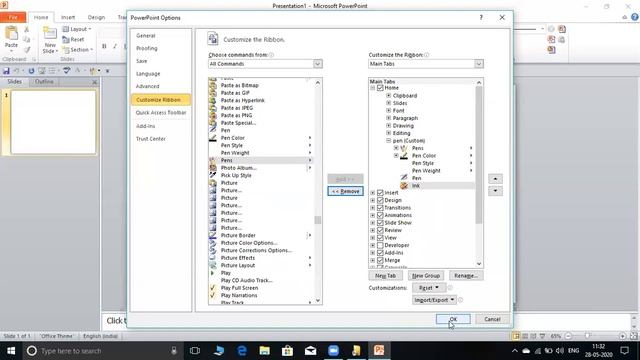Toggle the Design tab checkbox

tap(380, 200)
